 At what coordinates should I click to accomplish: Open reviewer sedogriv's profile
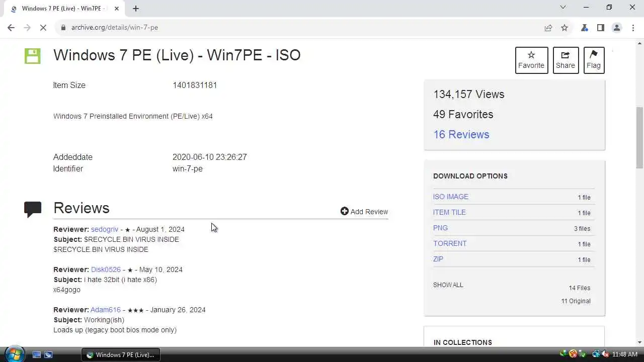click(x=105, y=229)
